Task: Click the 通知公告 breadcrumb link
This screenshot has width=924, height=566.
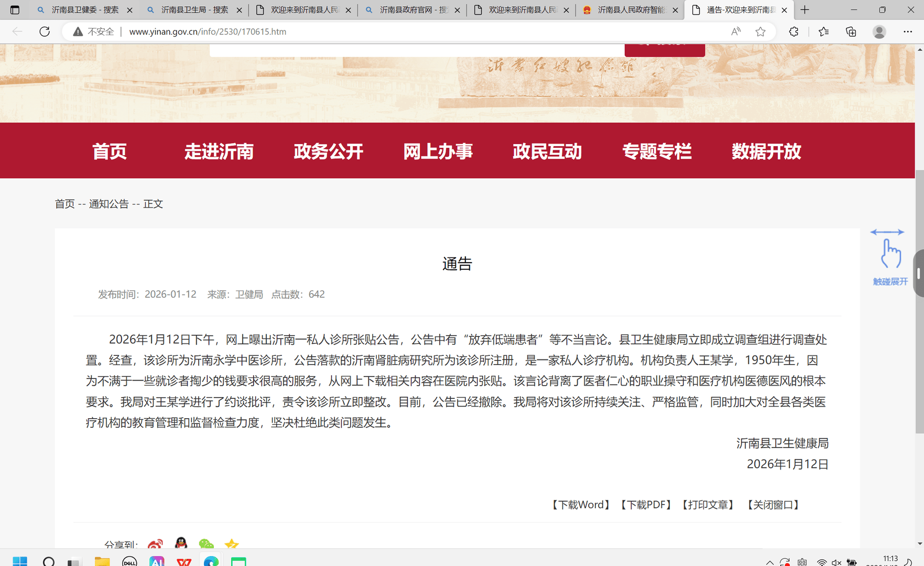Action: [x=108, y=204]
